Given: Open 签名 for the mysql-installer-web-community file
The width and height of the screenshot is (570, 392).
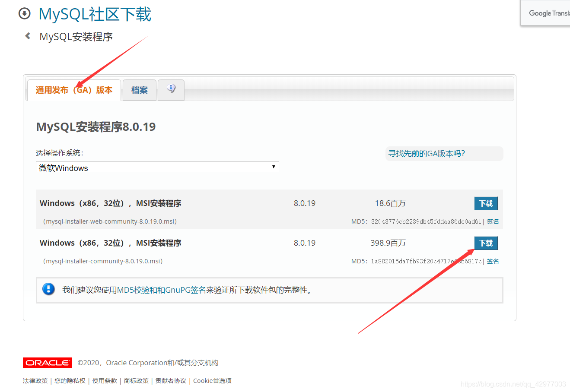Looking at the screenshot, I should click(x=493, y=221).
